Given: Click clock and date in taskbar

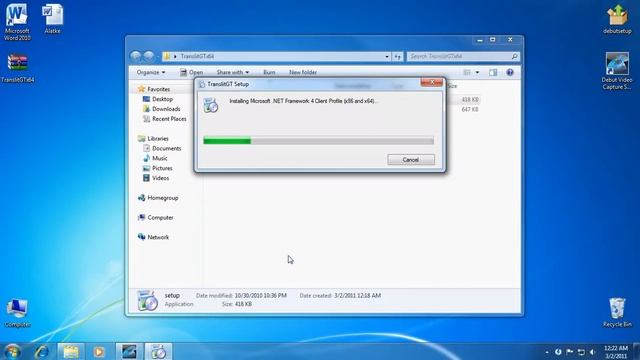Looking at the screenshot, I should (x=616, y=352).
